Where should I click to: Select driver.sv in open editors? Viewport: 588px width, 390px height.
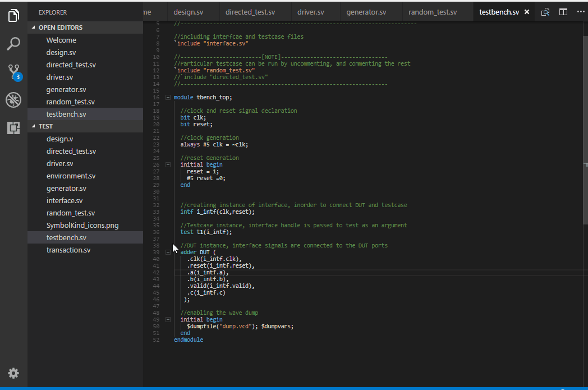pyautogui.click(x=85, y=77)
